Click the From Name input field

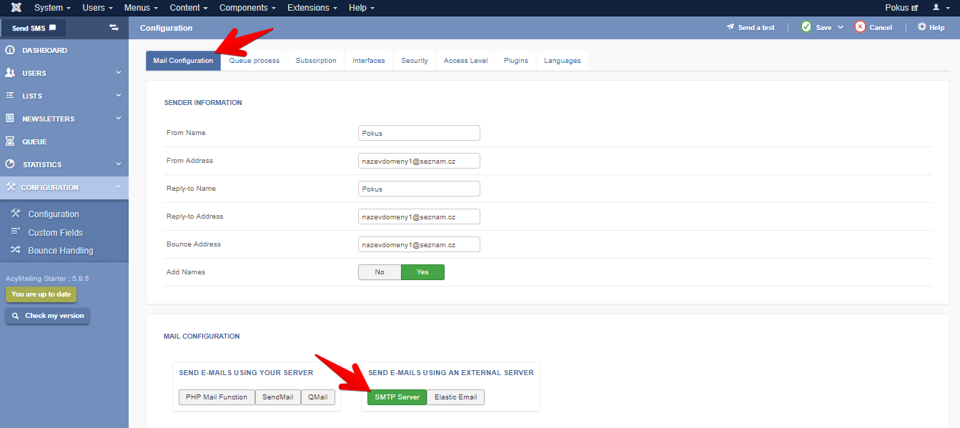pos(419,133)
